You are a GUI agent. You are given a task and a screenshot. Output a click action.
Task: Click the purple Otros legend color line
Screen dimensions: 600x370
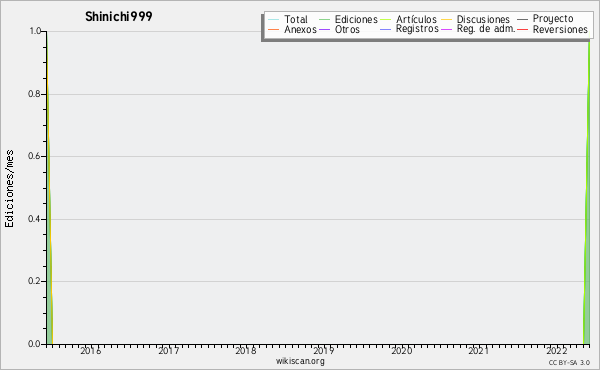[x=324, y=29]
